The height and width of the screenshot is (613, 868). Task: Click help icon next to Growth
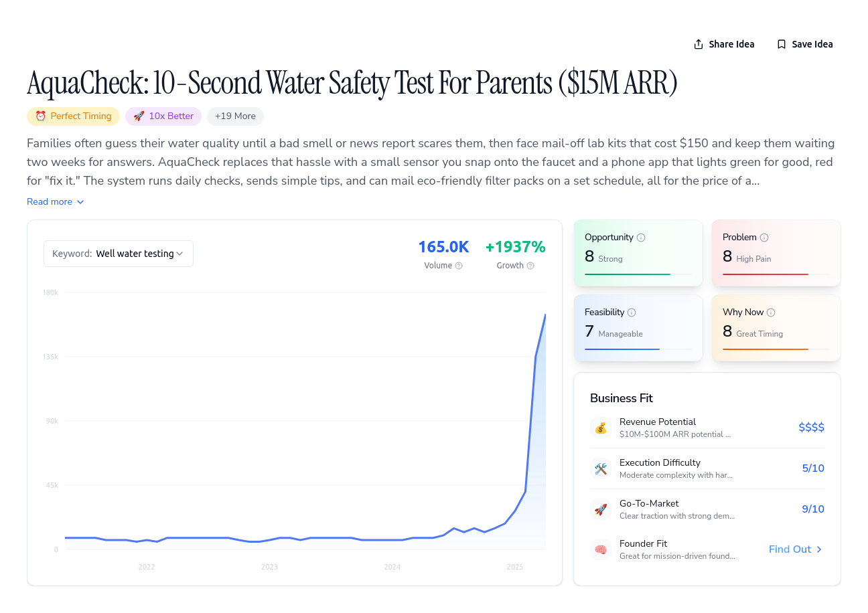pos(530,266)
